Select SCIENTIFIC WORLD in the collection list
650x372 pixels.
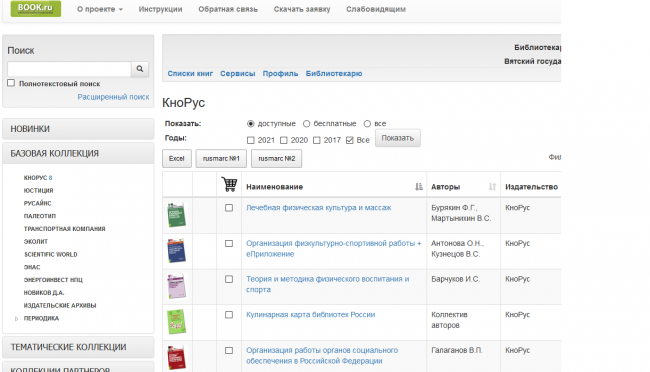point(51,254)
